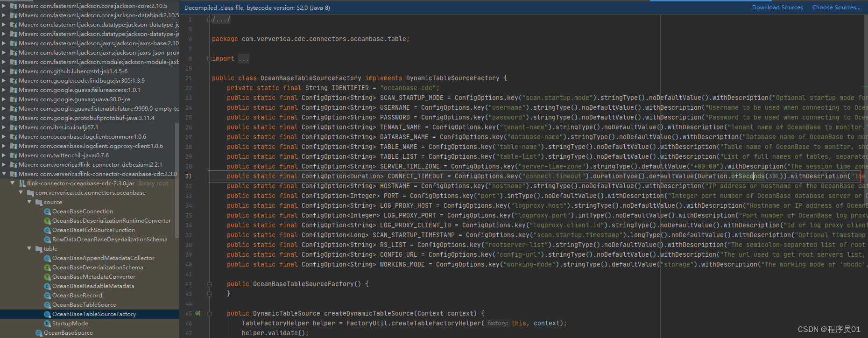Expand Maven oceanbase.logclient:common:1.0.6 node
868x338 pixels.
(x=4, y=137)
